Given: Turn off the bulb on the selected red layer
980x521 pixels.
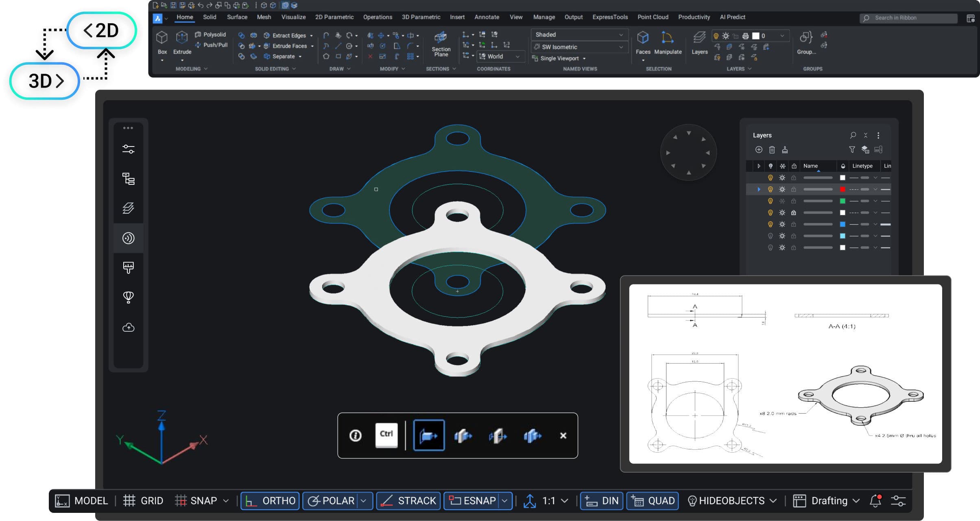Looking at the screenshot, I should point(770,189).
